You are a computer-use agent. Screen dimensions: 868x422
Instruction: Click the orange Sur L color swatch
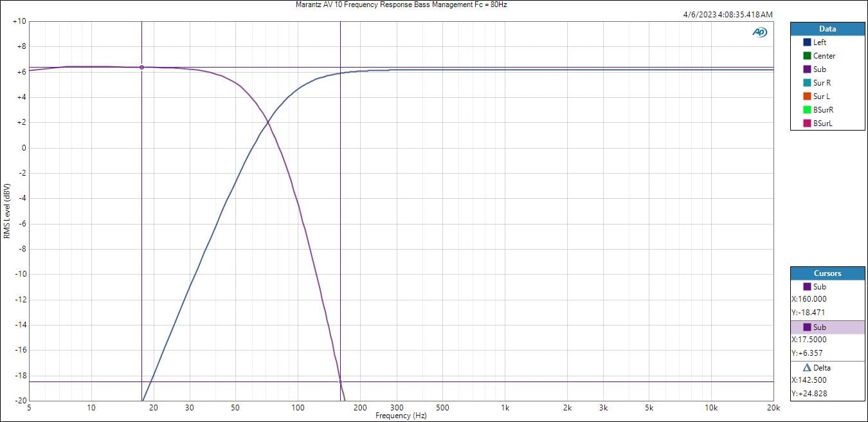pyautogui.click(x=807, y=96)
